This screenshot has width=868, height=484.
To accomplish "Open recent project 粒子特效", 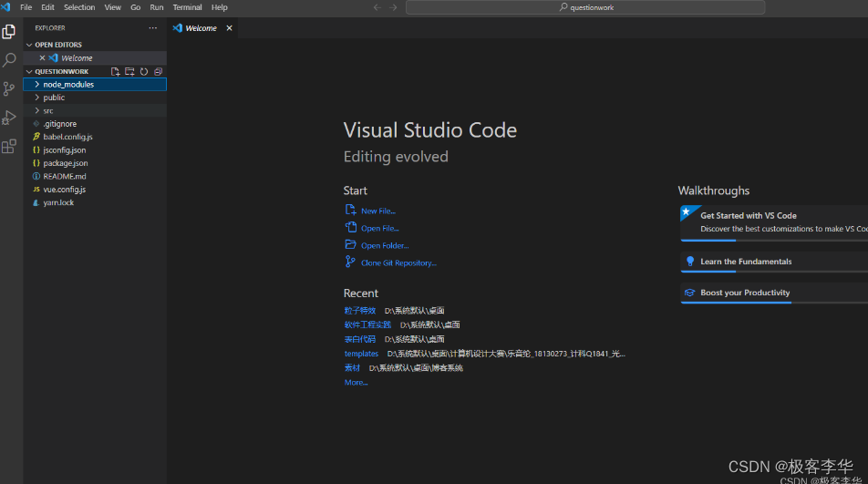I will point(360,310).
